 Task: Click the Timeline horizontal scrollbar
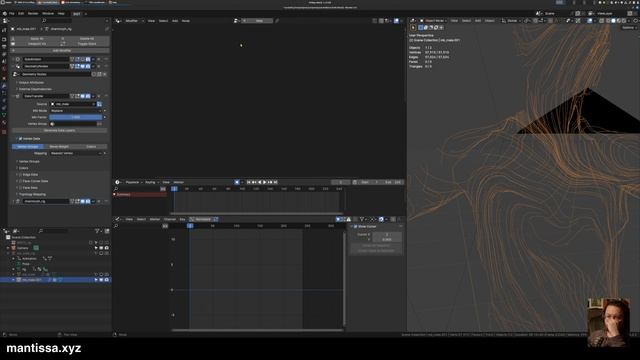(256, 213)
